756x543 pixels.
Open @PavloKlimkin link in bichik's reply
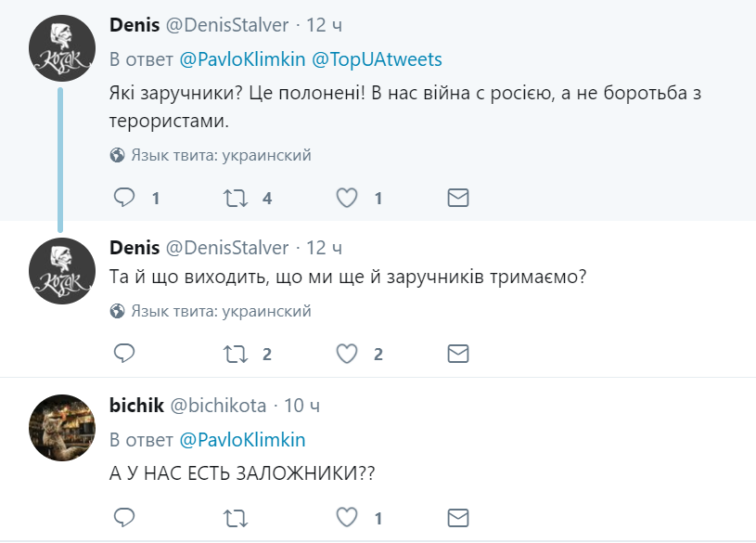pyautogui.click(x=241, y=439)
